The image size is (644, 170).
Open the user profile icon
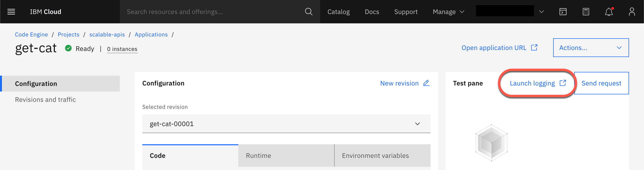tap(632, 12)
